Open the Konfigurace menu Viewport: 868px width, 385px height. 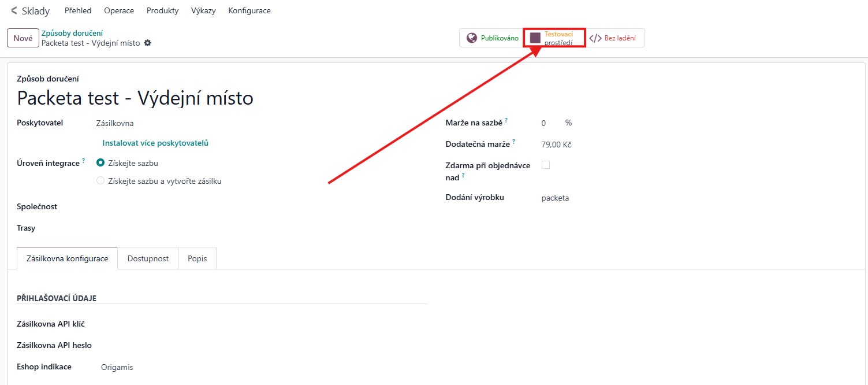(x=249, y=10)
